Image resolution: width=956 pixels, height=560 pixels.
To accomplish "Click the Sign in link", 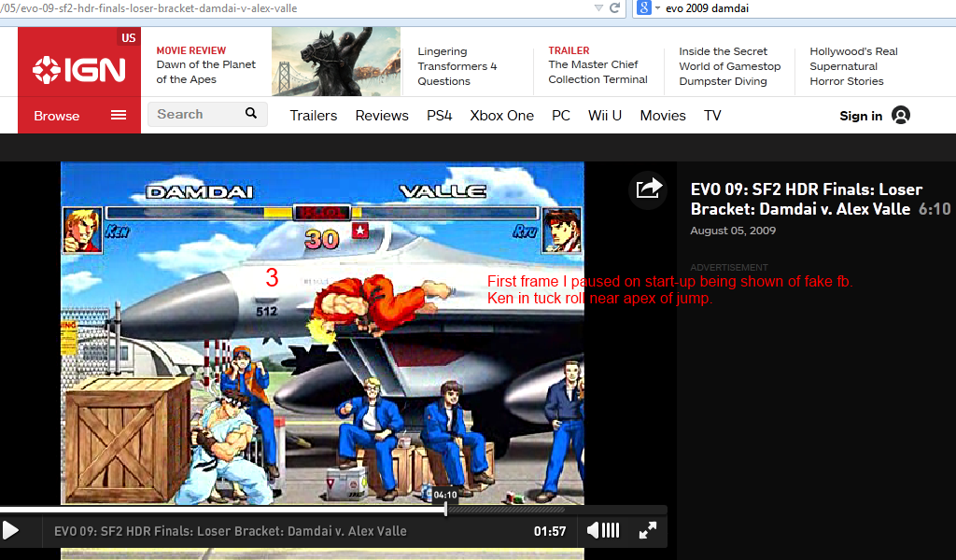I will (861, 116).
